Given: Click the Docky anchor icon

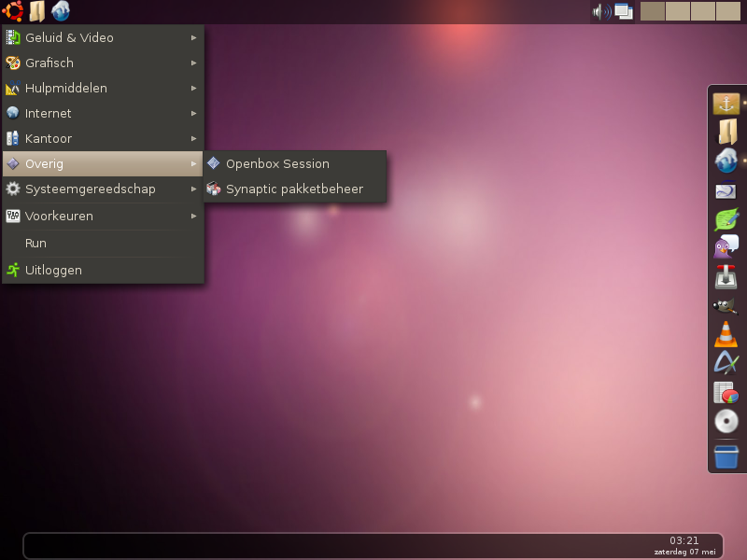Looking at the screenshot, I should coord(726,104).
